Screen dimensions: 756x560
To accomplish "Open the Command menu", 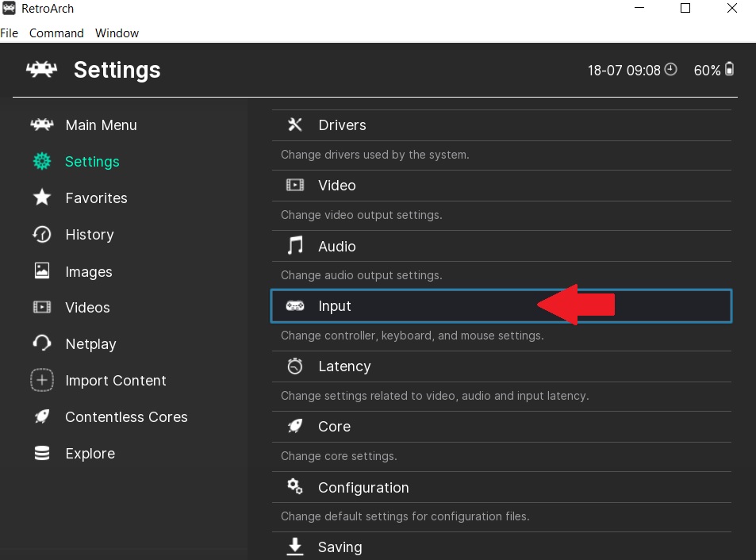I will tap(56, 33).
